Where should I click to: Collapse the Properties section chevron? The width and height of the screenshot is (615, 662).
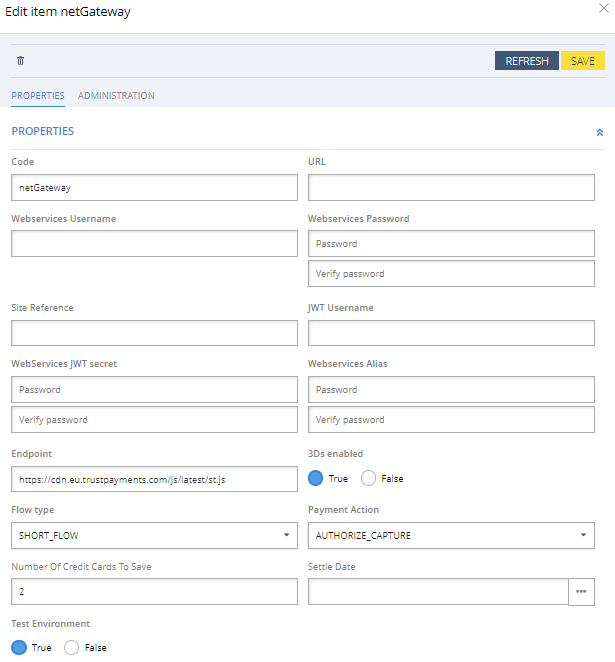pos(599,132)
